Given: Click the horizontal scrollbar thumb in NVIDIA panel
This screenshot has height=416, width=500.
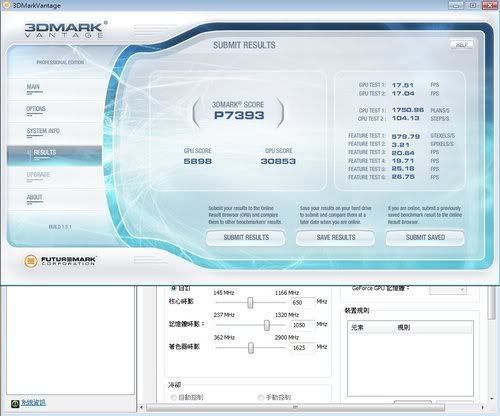Looking at the screenshot, I should [x=295, y=407].
